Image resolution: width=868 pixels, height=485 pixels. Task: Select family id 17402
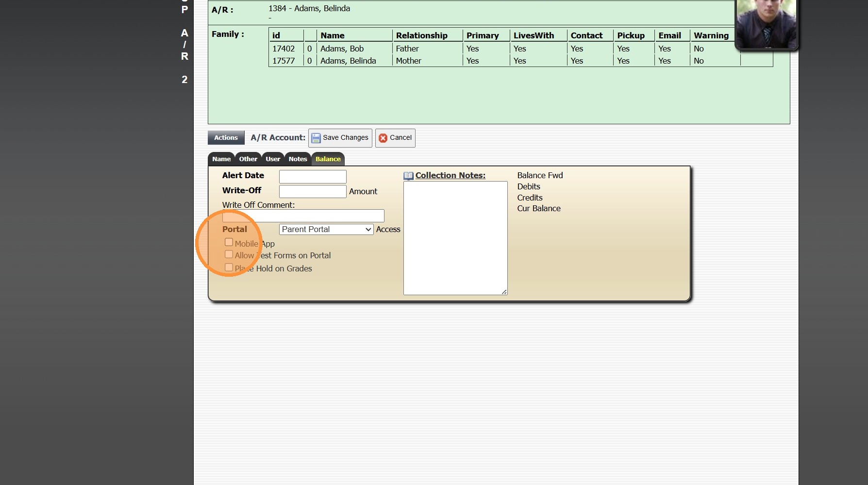(x=284, y=49)
